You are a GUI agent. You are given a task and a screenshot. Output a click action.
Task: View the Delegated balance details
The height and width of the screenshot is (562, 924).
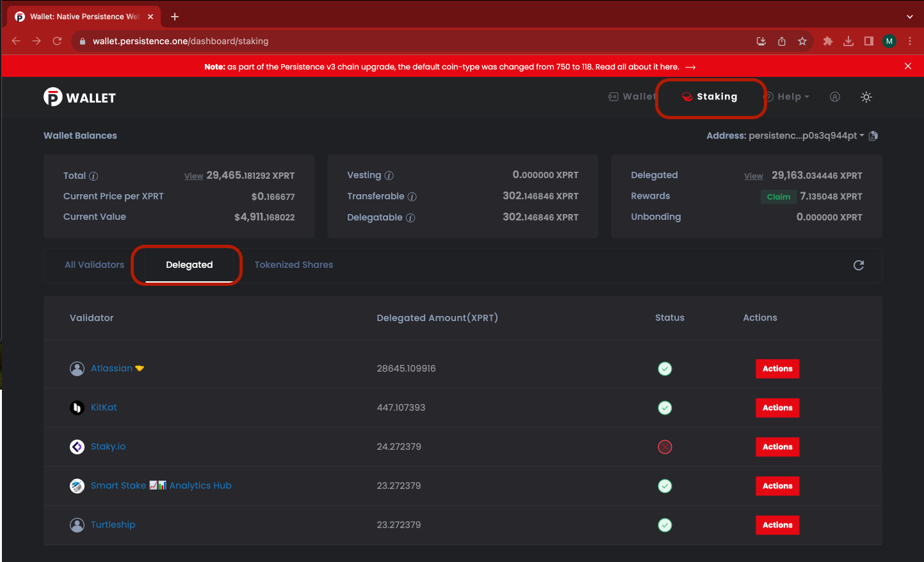[753, 176]
